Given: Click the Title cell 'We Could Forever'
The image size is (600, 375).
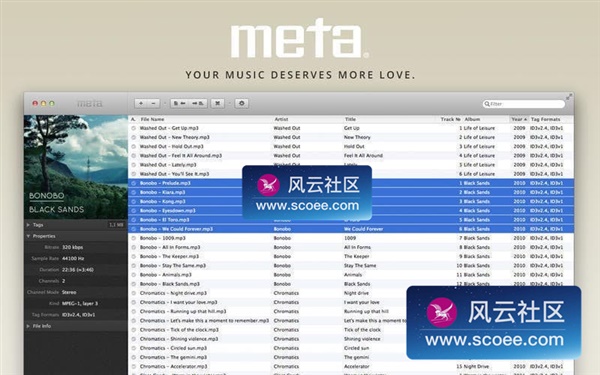Looking at the screenshot, I should point(364,229).
